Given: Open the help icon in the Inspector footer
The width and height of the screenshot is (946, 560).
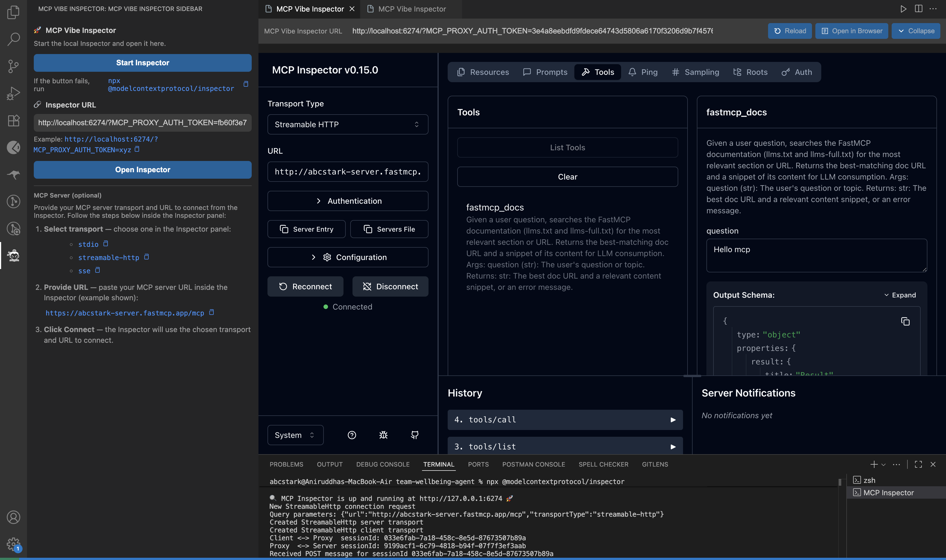Looking at the screenshot, I should point(352,435).
